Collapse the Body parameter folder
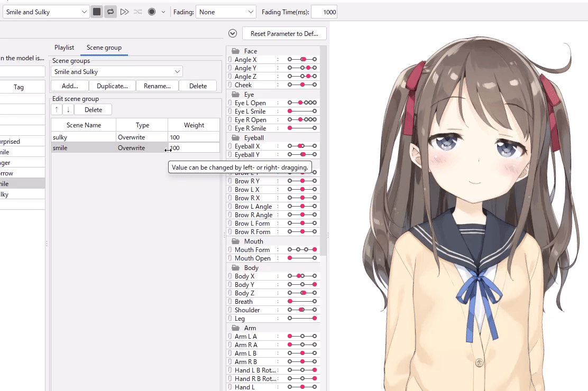 coord(235,268)
